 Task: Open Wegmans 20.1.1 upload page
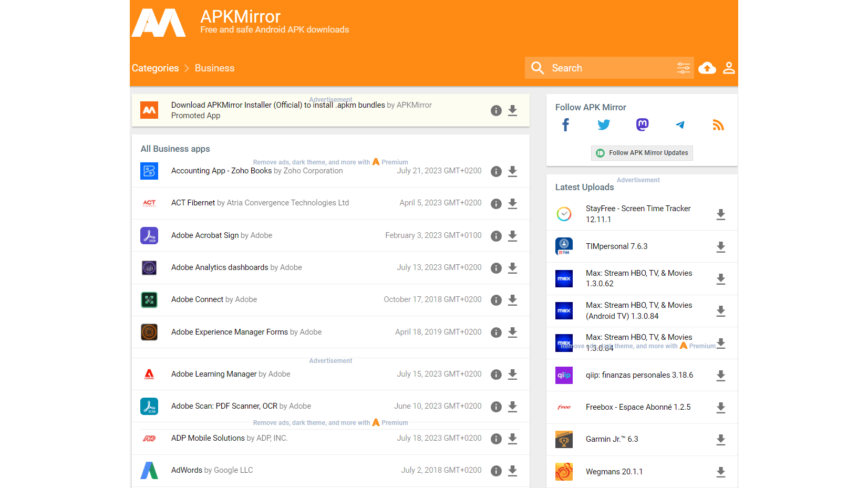(x=614, y=472)
